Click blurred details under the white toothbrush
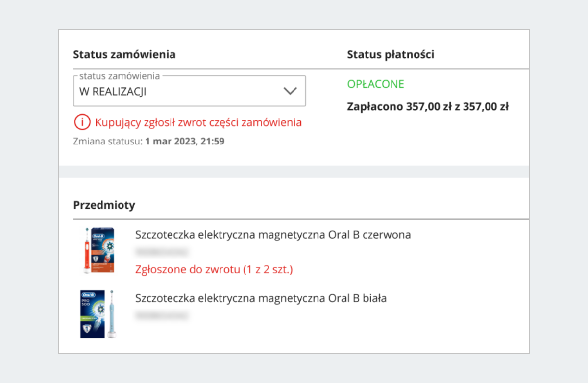This screenshot has height=383, width=588. [x=162, y=315]
